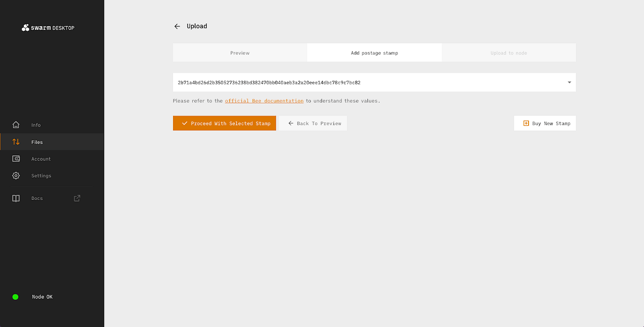Expand the postage stamp dropdown arrow
644x327 pixels.
pyautogui.click(x=569, y=82)
